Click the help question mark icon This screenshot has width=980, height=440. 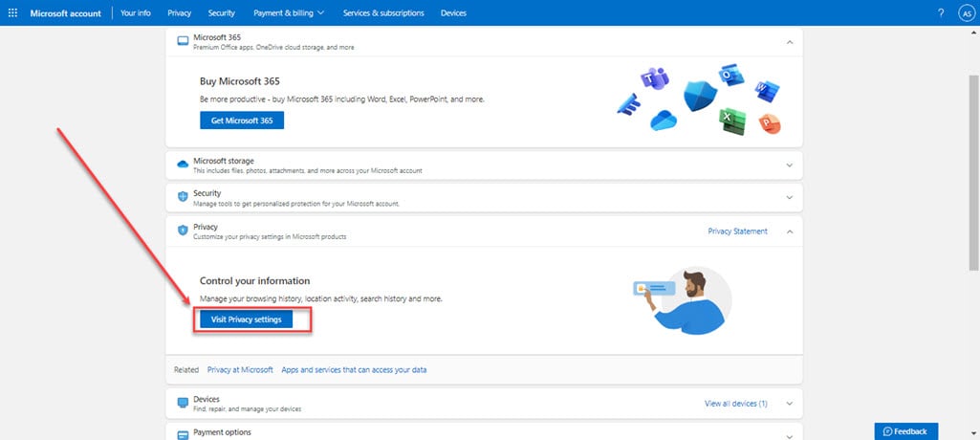click(x=941, y=13)
